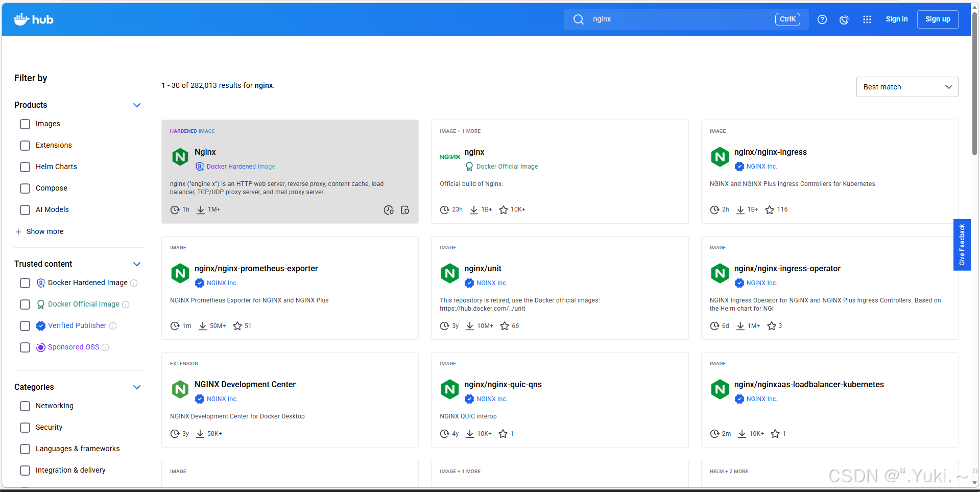Collapse the Trusted content section

(136, 264)
